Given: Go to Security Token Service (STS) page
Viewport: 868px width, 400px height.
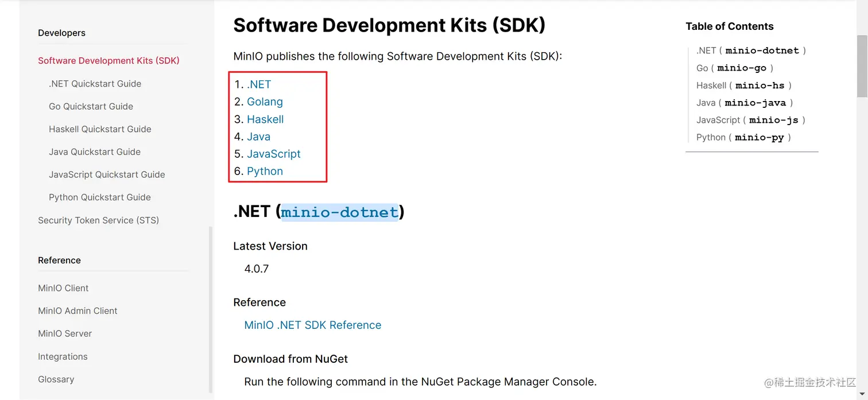Looking at the screenshot, I should pos(98,220).
